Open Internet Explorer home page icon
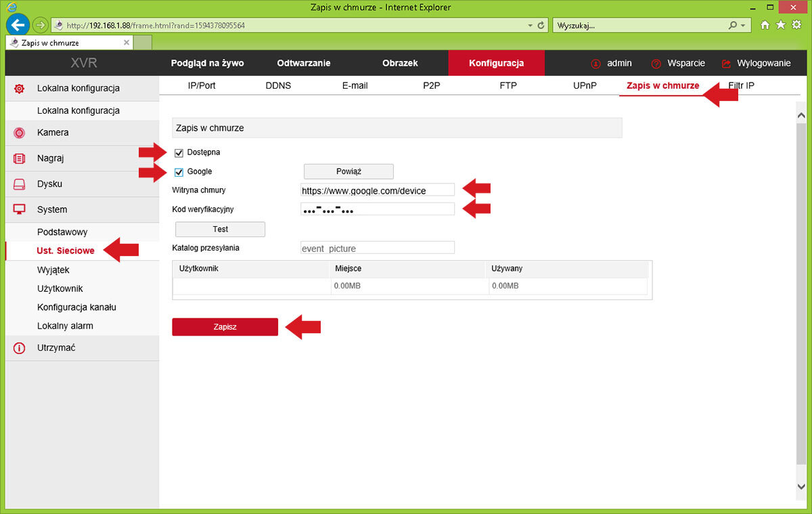 click(765, 25)
